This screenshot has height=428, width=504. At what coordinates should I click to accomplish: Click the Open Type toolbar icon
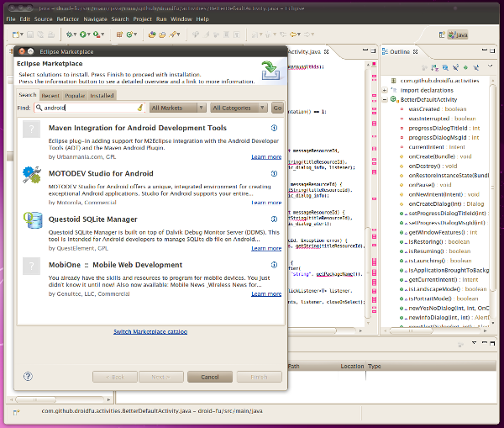tap(152, 34)
